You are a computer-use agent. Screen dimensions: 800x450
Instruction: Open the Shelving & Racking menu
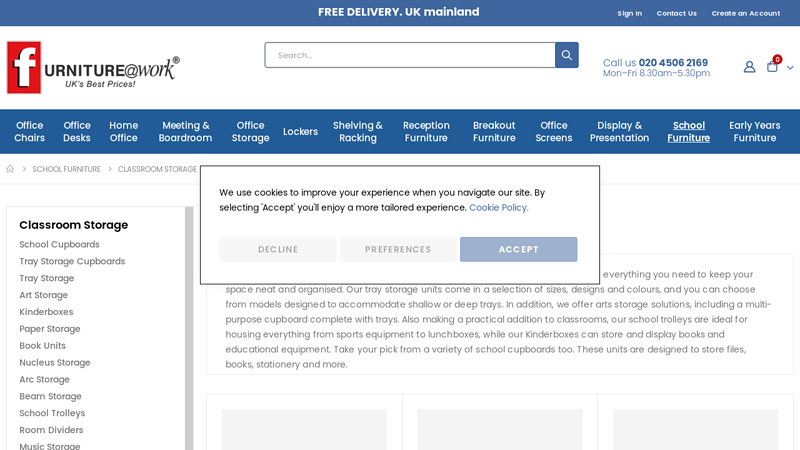pos(358,132)
